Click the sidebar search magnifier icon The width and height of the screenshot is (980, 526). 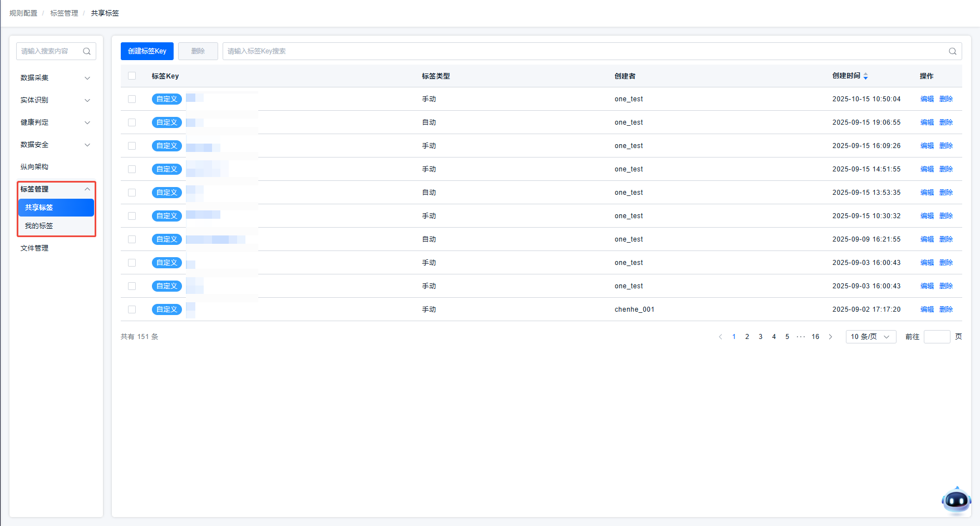coord(87,51)
